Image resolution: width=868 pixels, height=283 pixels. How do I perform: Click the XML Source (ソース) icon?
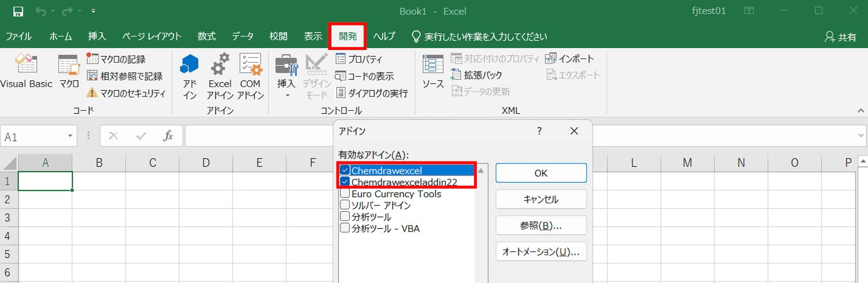click(x=432, y=71)
